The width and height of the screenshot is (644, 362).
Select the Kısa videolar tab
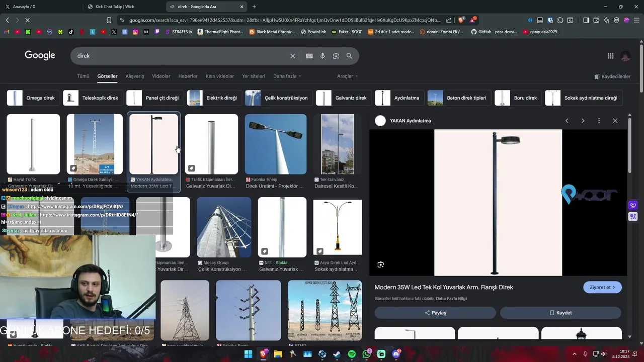tap(220, 76)
